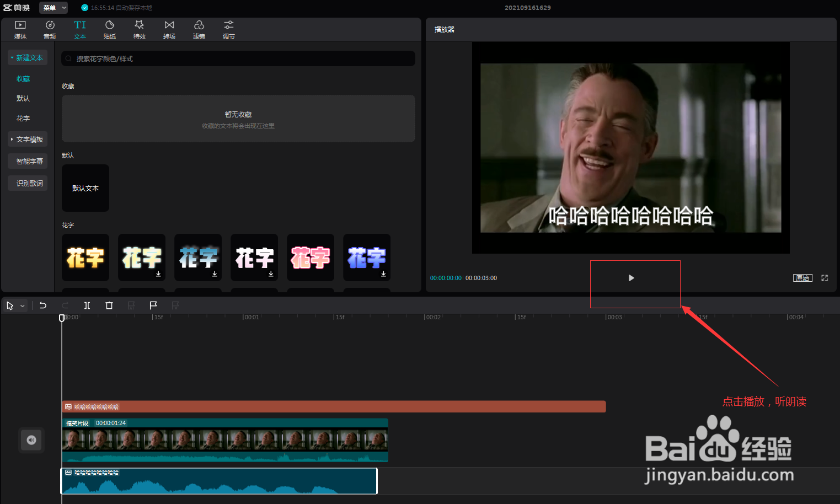This screenshot has height=504, width=840.
Task: Collapse the 新建文本 section
Action: click(x=28, y=57)
